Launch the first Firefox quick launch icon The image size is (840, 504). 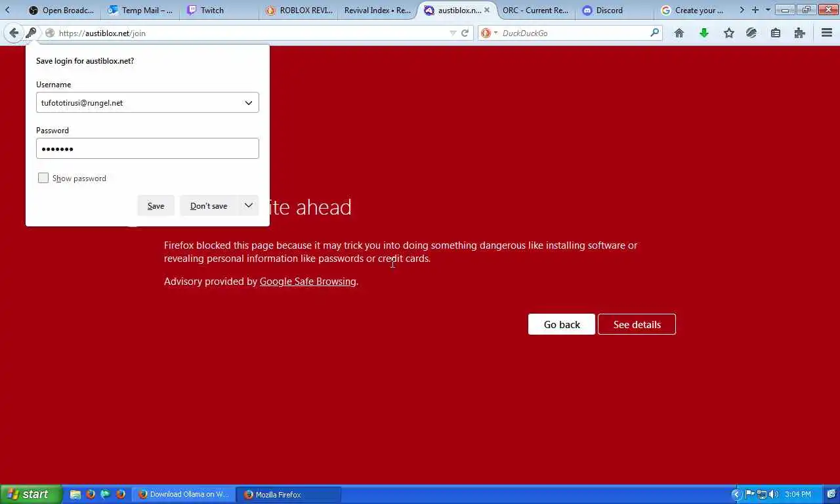(x=91, y=494)
